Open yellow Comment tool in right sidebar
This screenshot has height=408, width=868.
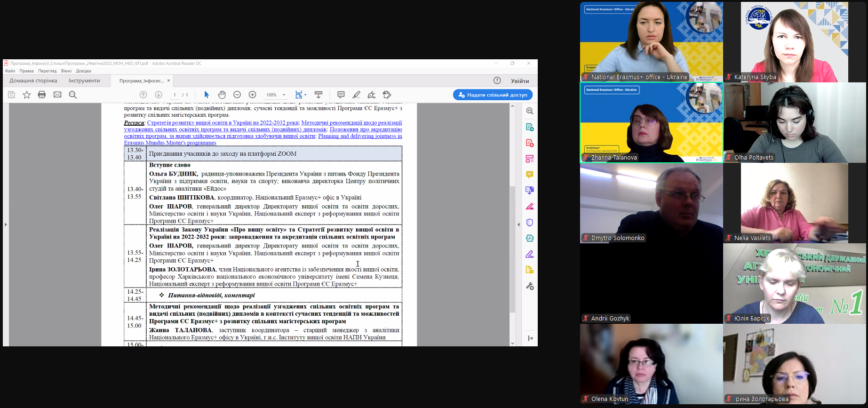tap(530, 175)
